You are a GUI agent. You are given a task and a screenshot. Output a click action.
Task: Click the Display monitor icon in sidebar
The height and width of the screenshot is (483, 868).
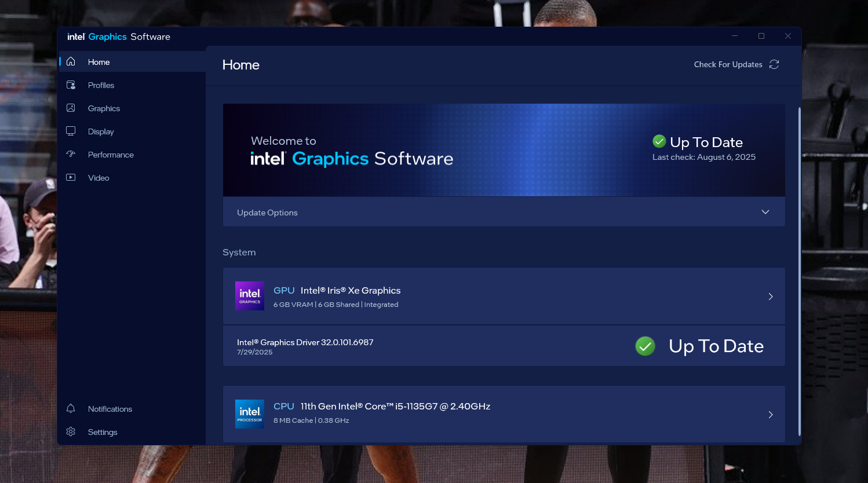71,131
